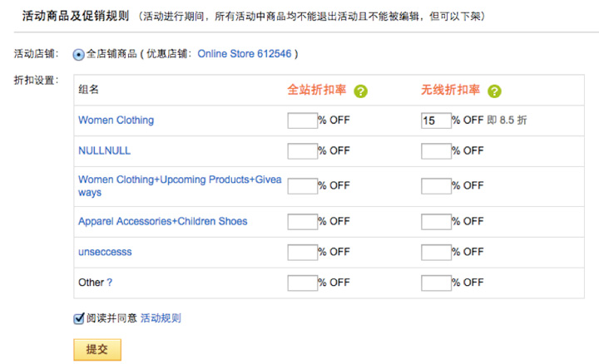599x364 pixels.
Task: Focus Apparel Accessories wireless discount input
Action: [x=436, y=222]
